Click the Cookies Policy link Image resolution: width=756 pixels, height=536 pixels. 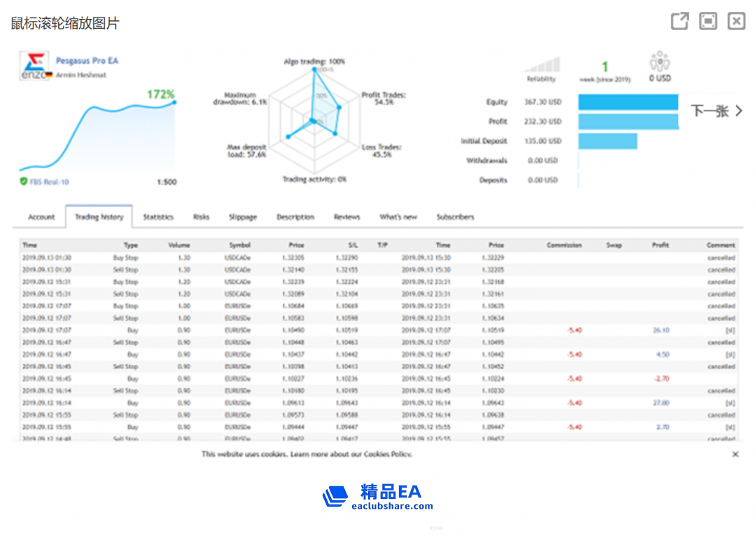[388, 454]
